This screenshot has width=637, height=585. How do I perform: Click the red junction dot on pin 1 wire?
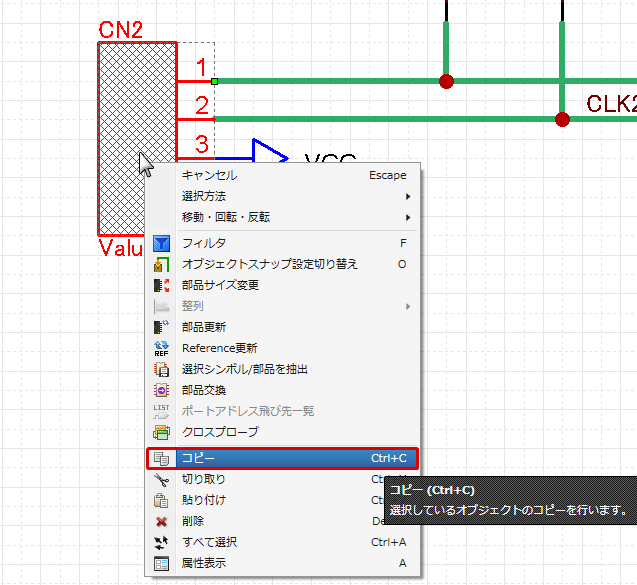pyautogui.click(x=446, y=82)
